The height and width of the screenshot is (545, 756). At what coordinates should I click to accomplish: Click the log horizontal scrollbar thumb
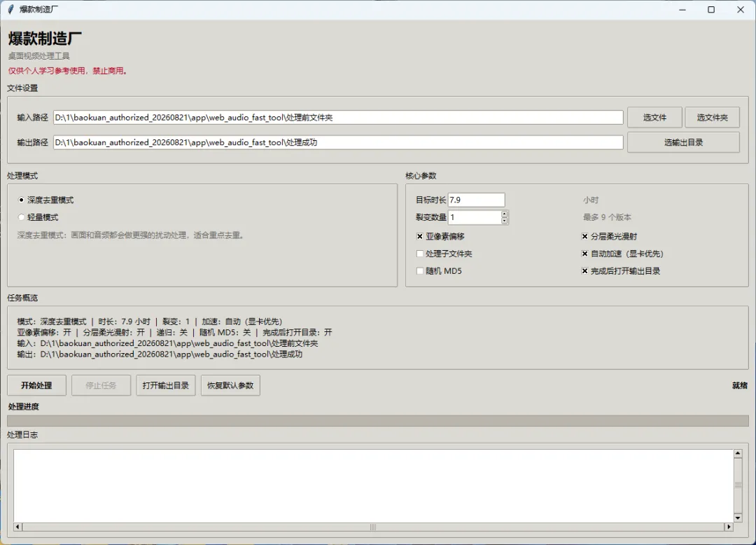tap(373, 527)
